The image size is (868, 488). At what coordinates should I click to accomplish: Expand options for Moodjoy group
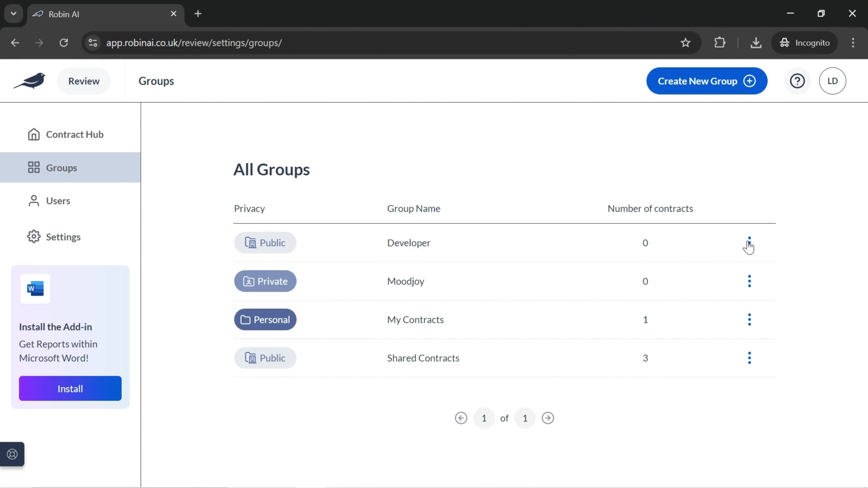coord(749,281)
